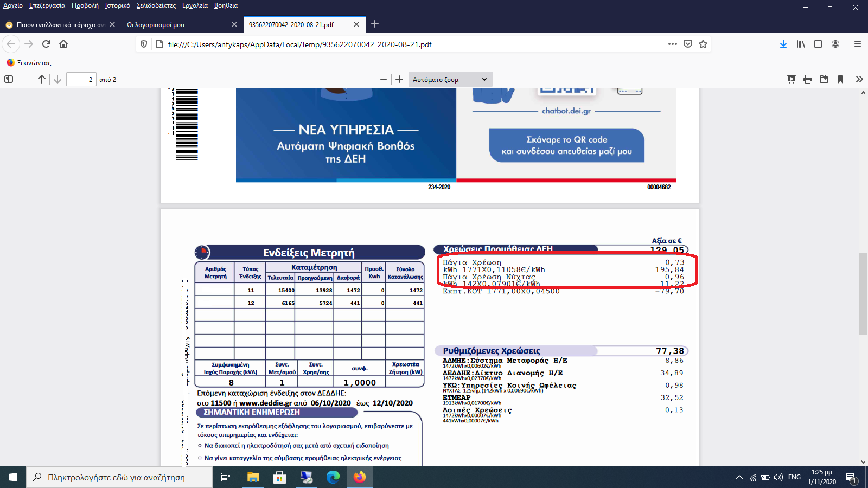Select chatbot.dei.gr text in banner

(x=566, y=111)
